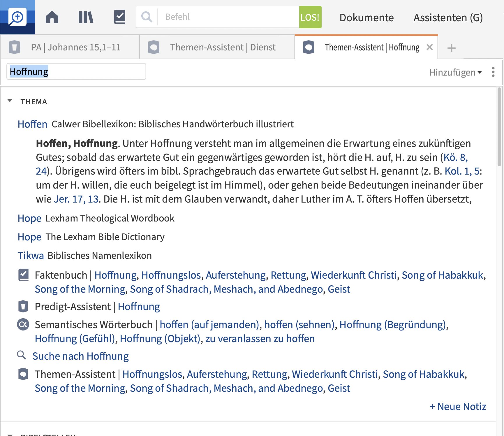
Task: Open the Kö. 8, 24 reference link
Action: pos(455,157)
